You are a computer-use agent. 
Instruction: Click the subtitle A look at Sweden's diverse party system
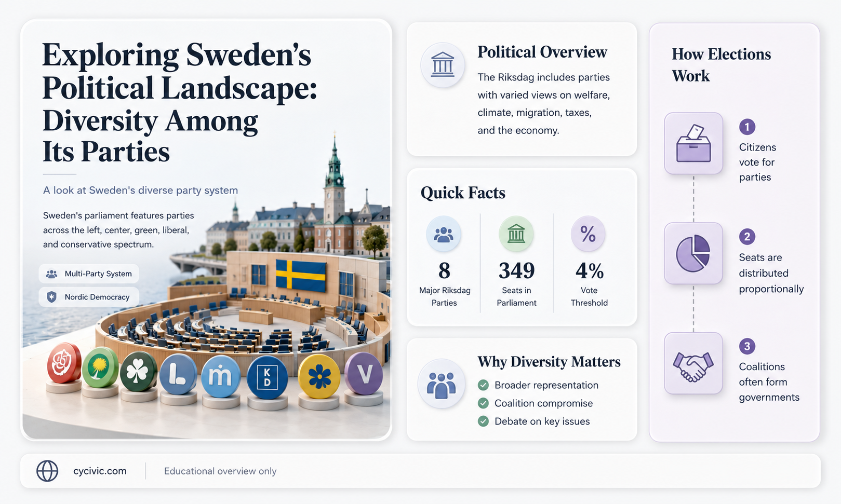tap(140, 190)
